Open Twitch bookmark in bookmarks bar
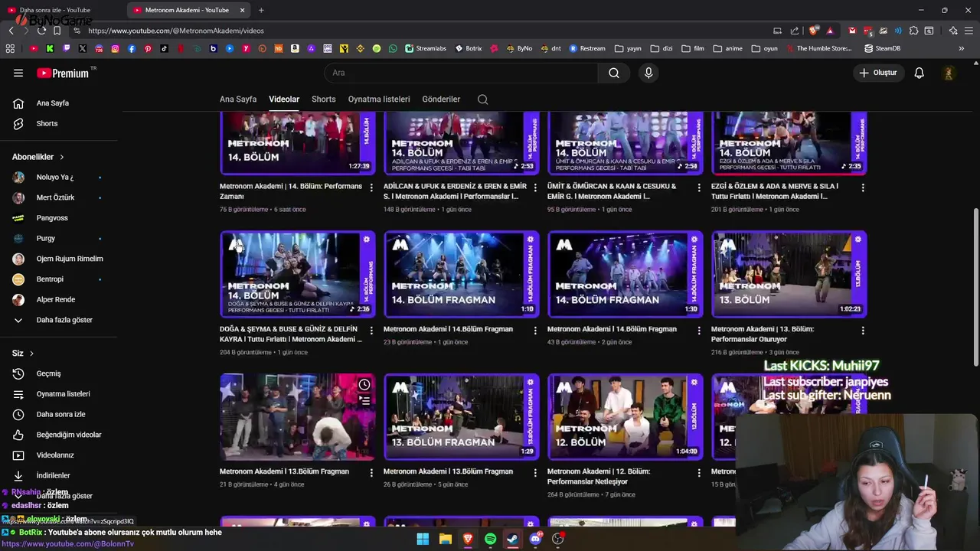 pos(67,48)
